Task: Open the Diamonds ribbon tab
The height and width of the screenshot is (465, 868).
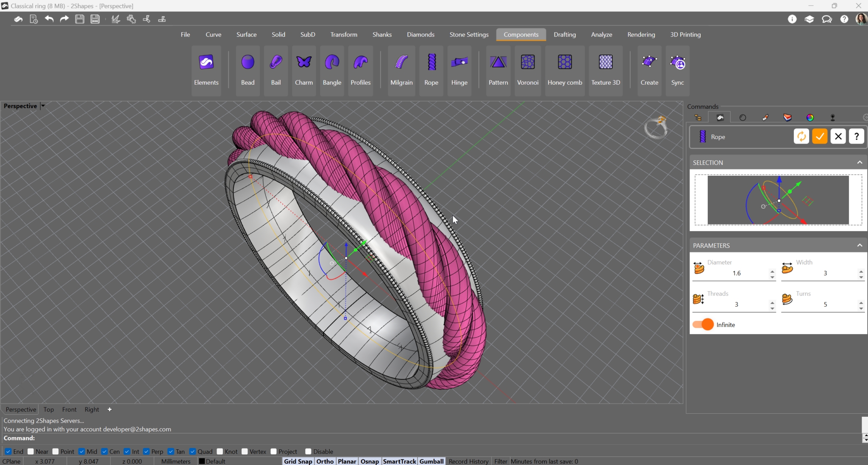Action: pos(420,35)
